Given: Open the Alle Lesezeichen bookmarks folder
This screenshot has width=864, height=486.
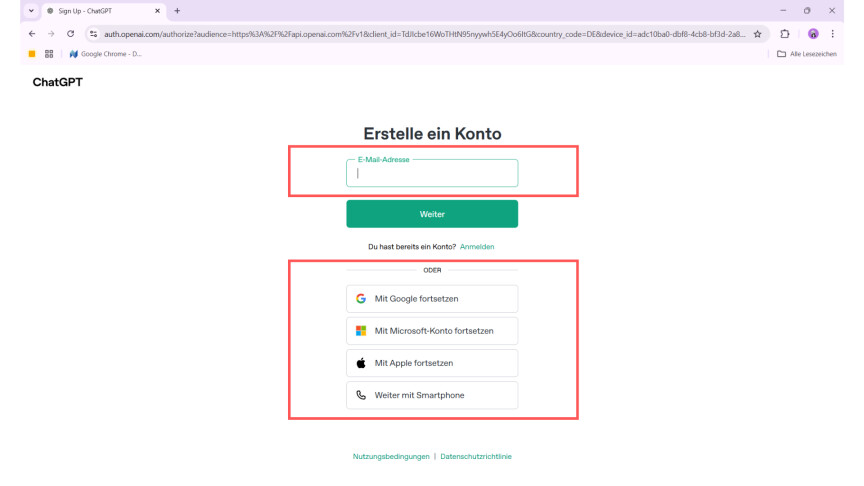Looking at the screenshot, I should coord(807,54).
